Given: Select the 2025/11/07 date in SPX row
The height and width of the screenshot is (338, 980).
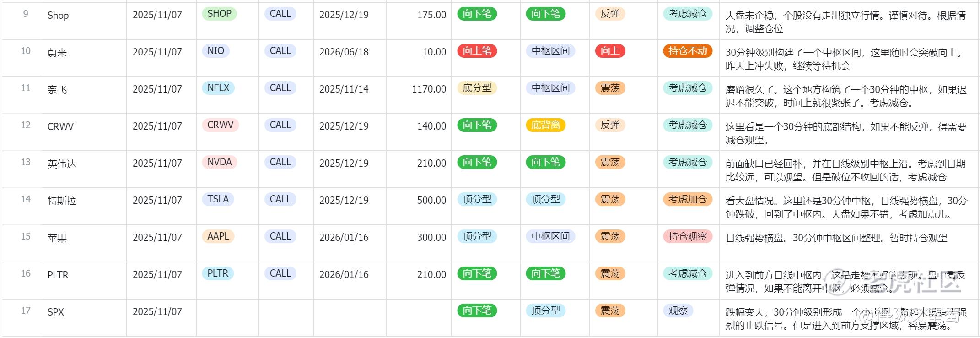Looking at the screenshot, I should (157, 312).
